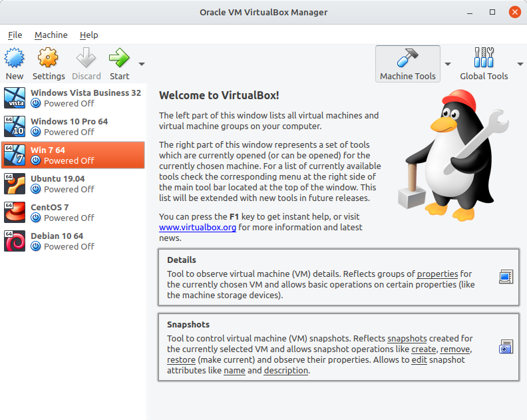Click the CentOS 7 OS icon
The width and height of the screenshot is (527, 420).
(x=15, y=212)
